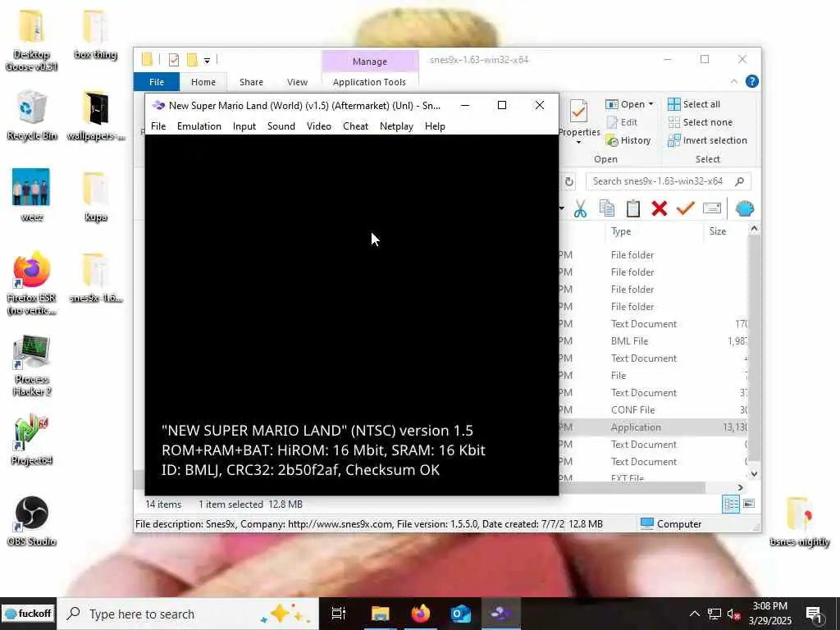The width and height of the screenshot is (840, 630).
Task: Open Task View on taskbar
Action: [x=338, y=614]
